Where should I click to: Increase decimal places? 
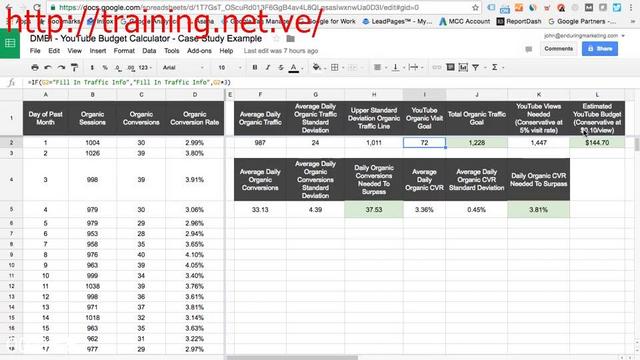131,67
